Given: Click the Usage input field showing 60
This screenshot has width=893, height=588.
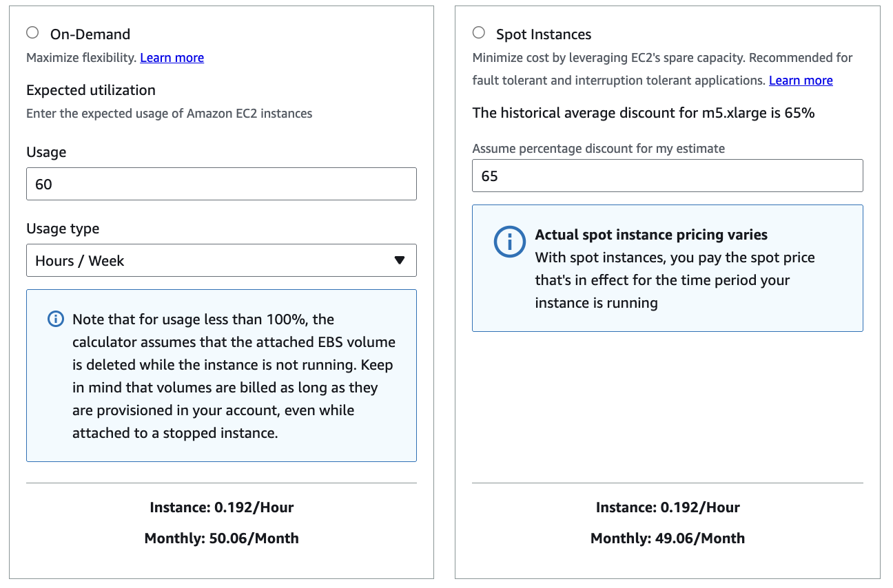Looking at the screenshot, I should point(221,184).
